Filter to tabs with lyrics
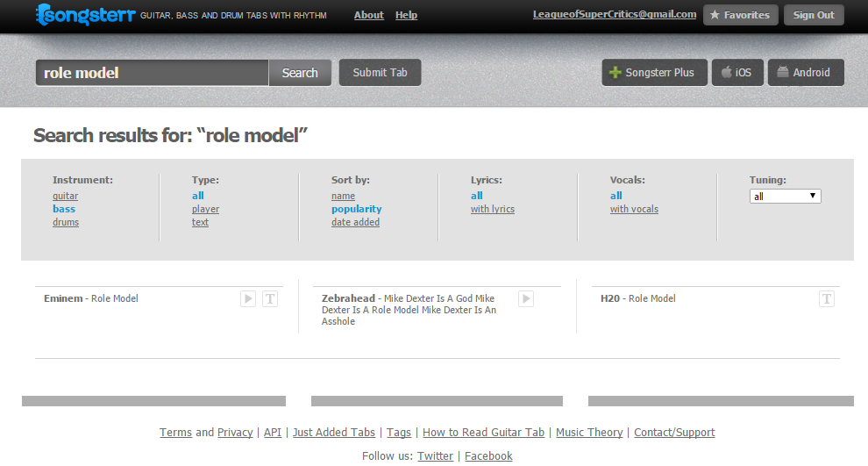Viewport: 868px width, 466px height. click(493, 209)
